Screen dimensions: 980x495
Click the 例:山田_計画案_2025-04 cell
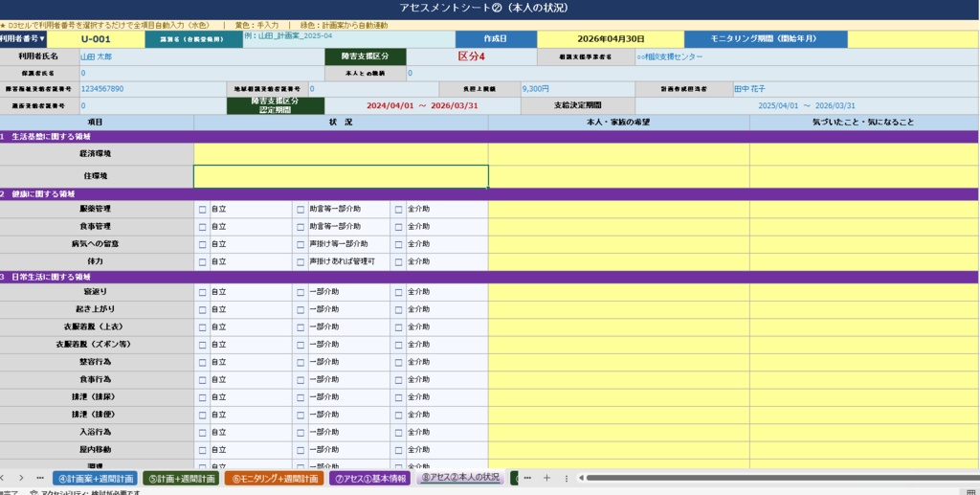pos(348,38)
